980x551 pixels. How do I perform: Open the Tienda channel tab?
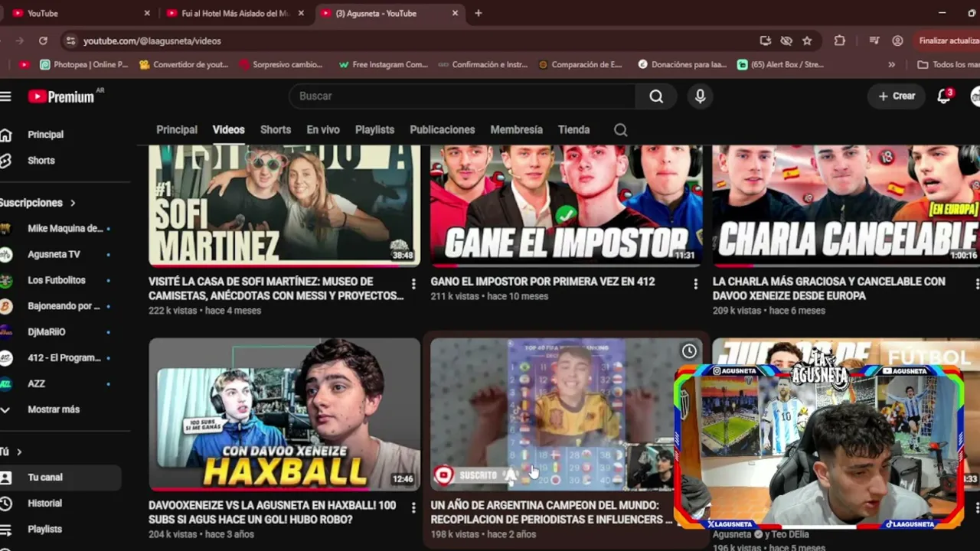pos(574,130)
